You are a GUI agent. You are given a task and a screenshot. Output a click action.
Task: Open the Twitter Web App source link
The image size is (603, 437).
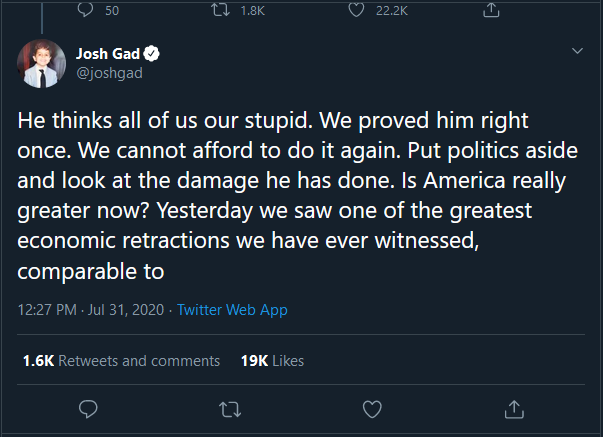pyautogui.click(x=232, y=310)
